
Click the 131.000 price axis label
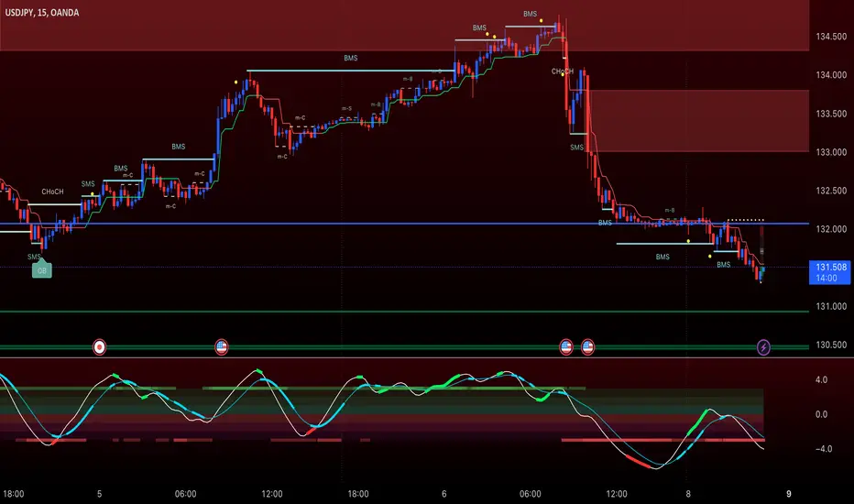click(x=831, y=306)
